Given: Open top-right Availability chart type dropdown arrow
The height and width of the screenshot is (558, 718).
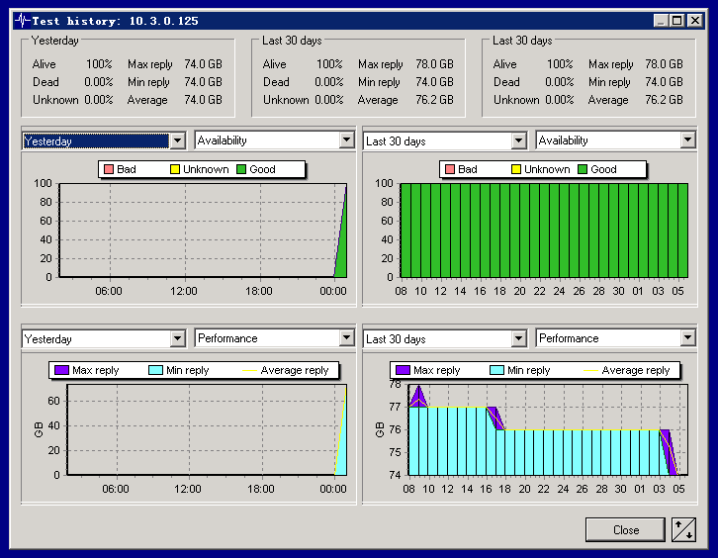Looking at the screenshot, I should 687,140.
